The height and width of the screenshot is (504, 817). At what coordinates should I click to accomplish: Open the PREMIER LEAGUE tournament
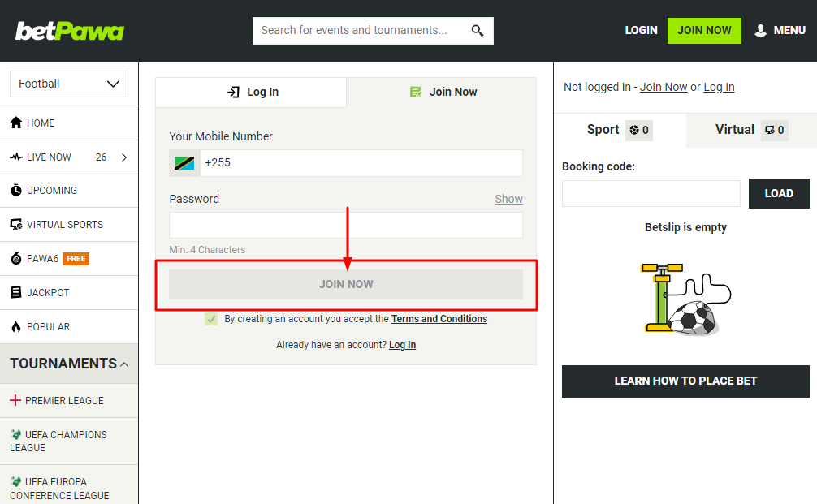coord(69,400)
